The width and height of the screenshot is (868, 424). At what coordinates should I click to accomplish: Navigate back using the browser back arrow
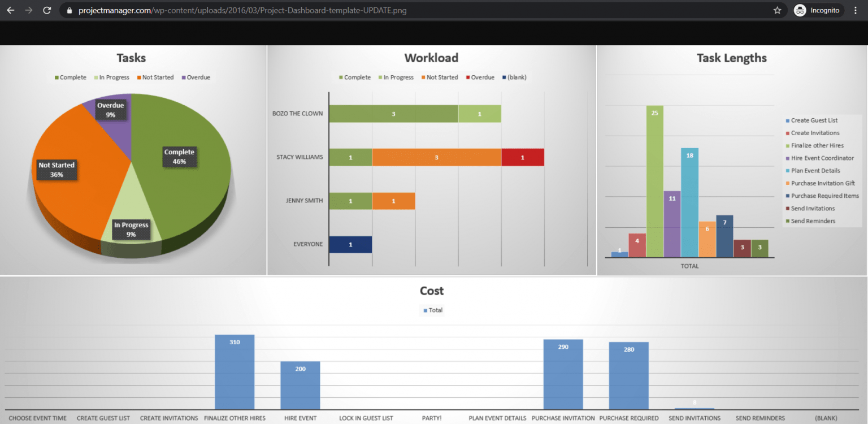11,10
